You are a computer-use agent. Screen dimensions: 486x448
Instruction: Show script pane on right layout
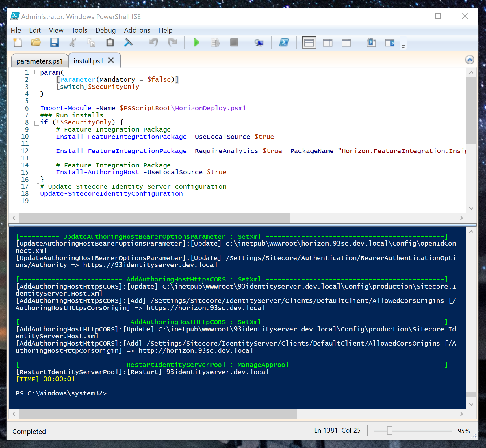[x=328, y=43]
